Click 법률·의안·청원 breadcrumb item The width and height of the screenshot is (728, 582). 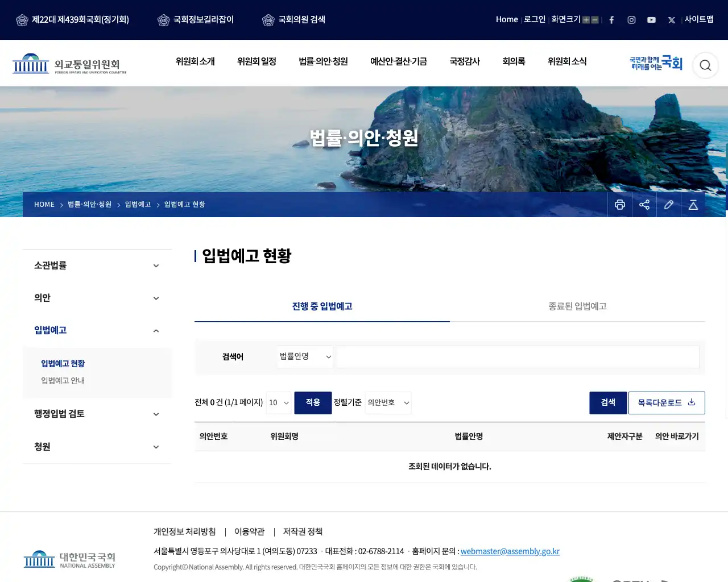pos(90,205)
